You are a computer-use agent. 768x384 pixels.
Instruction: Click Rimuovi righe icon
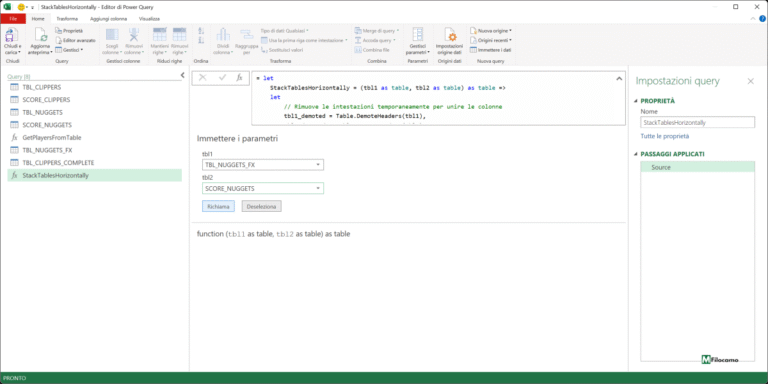(x=179, y=35)
